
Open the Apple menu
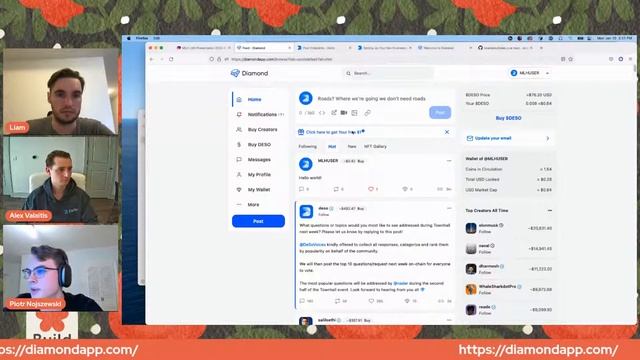pyautogui.click(x=129, y=38)
